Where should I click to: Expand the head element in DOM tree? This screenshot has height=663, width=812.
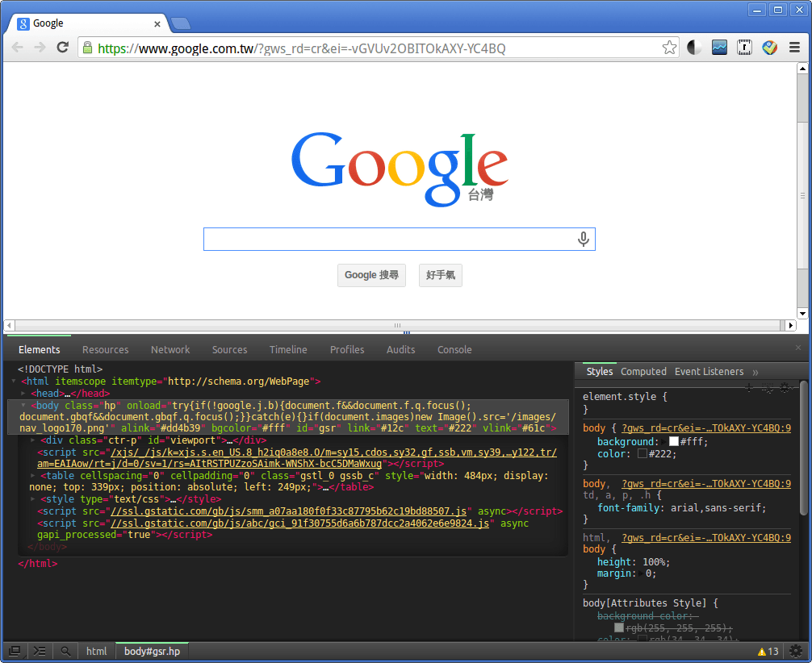pyautogui.click(x=22, y=393)
